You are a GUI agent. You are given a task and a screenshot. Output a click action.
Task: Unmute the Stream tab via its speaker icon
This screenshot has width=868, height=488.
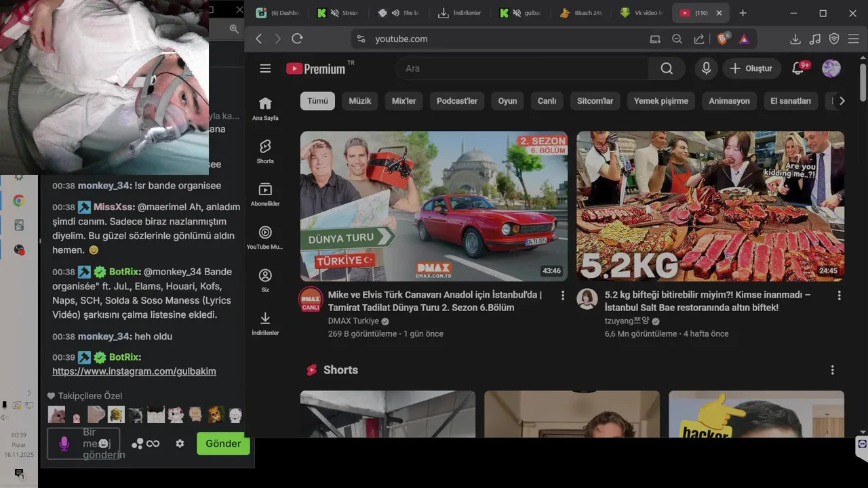coord(334,13)
